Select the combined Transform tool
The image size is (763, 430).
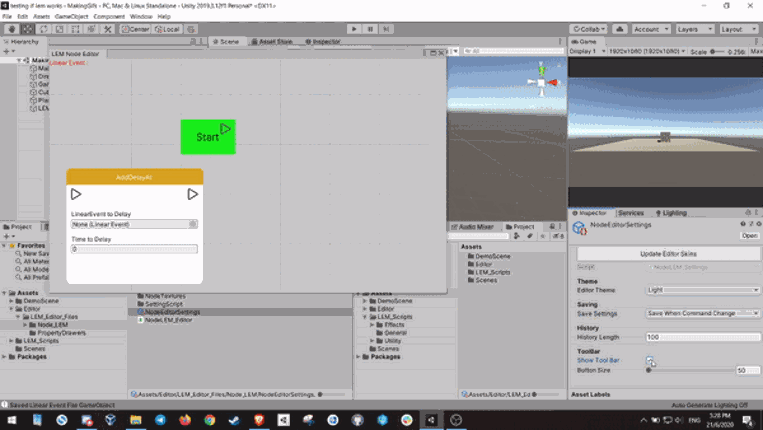coord(91,29)
